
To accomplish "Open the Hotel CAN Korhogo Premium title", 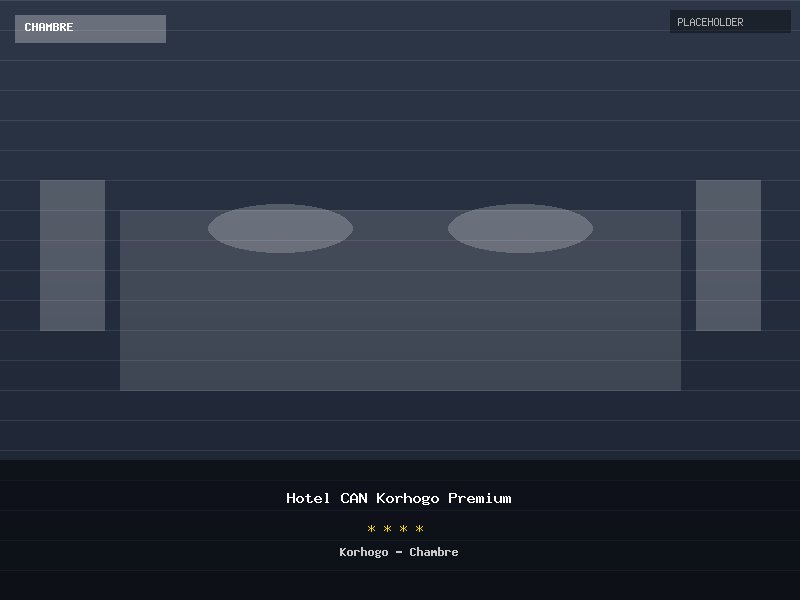I will pos(399,498).
